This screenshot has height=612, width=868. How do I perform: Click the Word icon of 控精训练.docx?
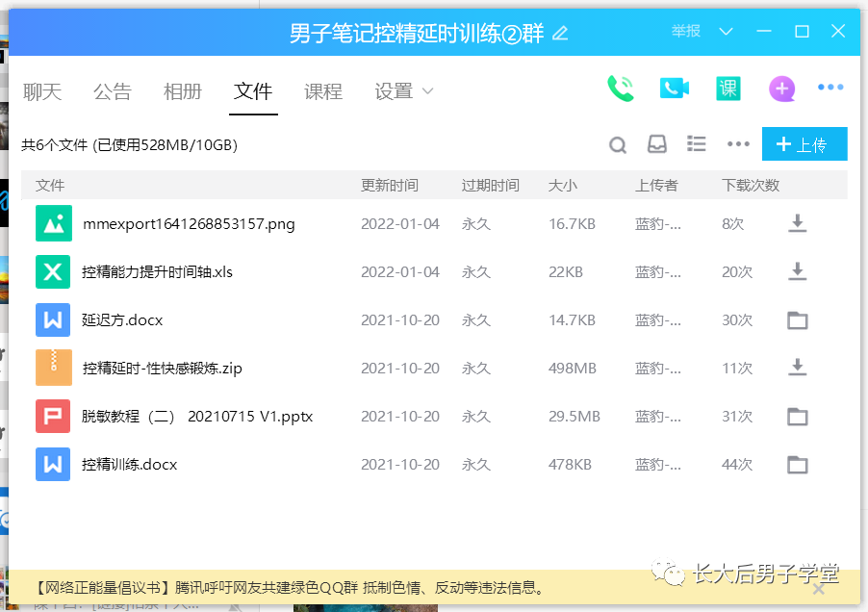pyautogui.click(x=53, y=464)
